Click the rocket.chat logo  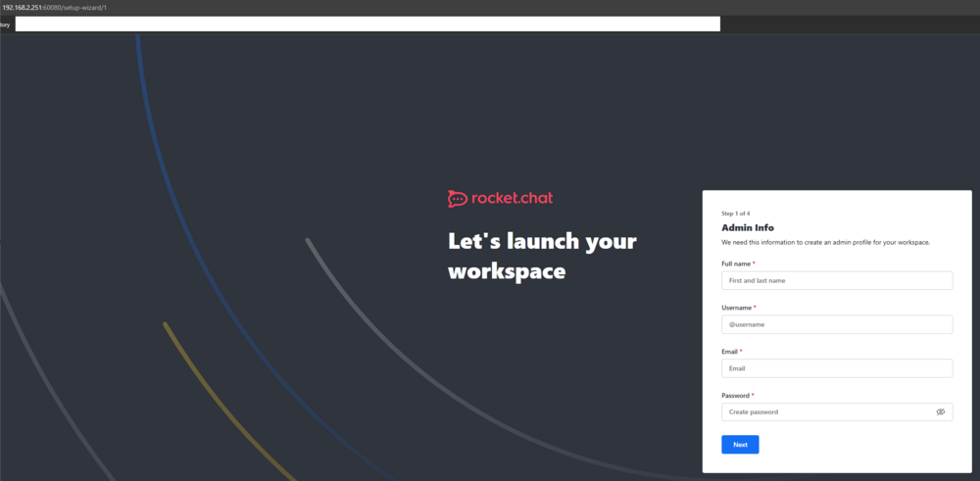[500, 199]
